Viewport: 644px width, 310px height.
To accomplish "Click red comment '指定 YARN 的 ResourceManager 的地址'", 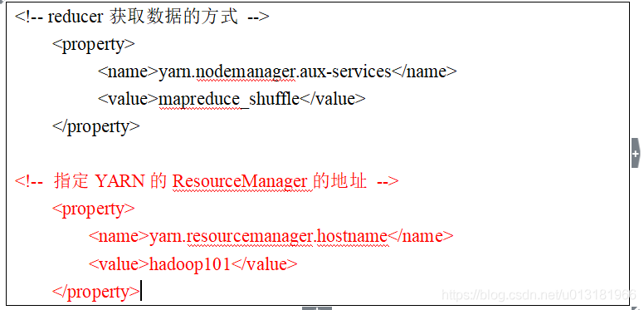I will pyautogui.click(x=207, y=181).
